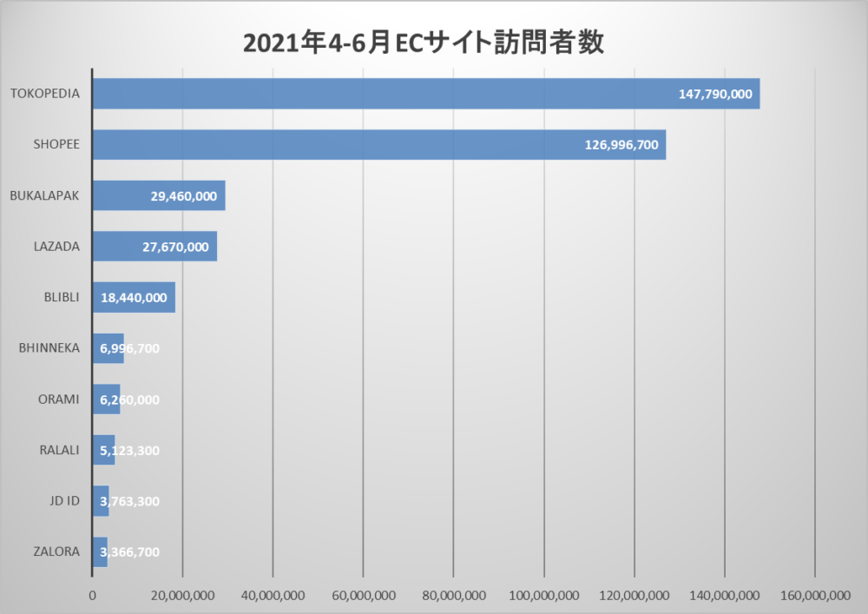Image resolution: width=868 pixels, height=614 pixels.
Task: Click the SHOPEE category label
Action: (56, 144)
